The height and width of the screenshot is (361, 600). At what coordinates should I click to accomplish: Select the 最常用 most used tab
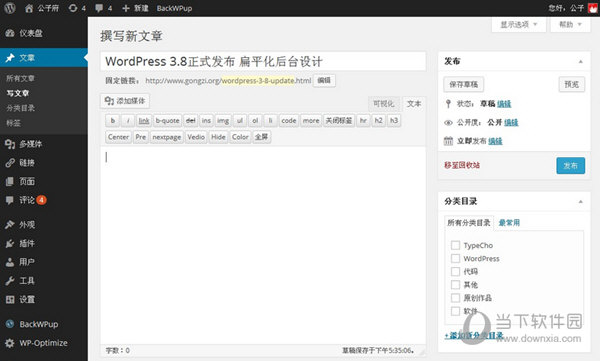click(509, 223)
